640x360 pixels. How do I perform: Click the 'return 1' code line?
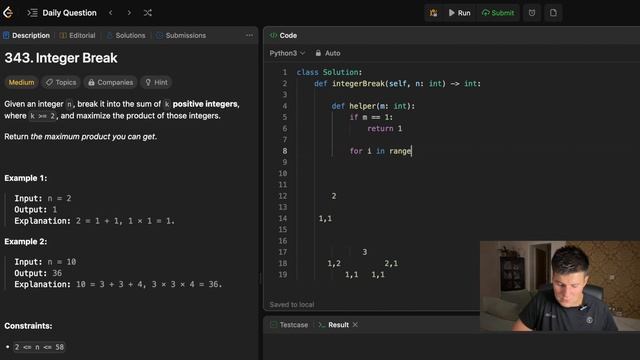click(x=384, y=129)
